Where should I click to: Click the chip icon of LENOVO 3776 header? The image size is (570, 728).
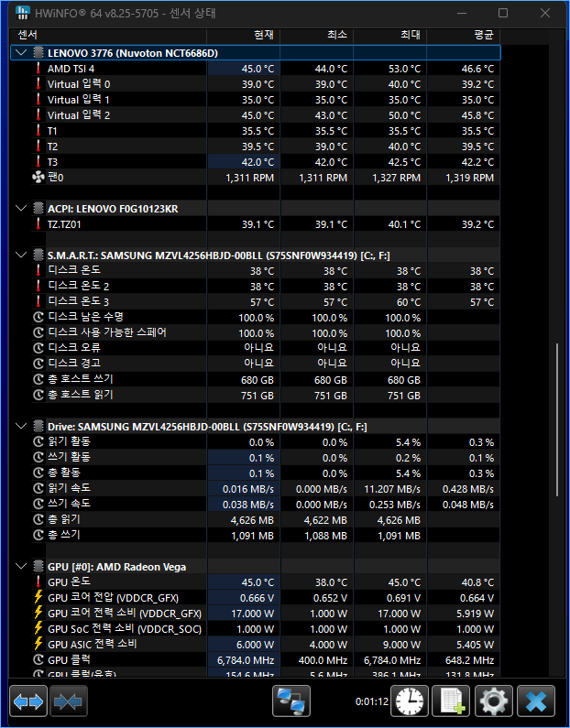[38, 53]
